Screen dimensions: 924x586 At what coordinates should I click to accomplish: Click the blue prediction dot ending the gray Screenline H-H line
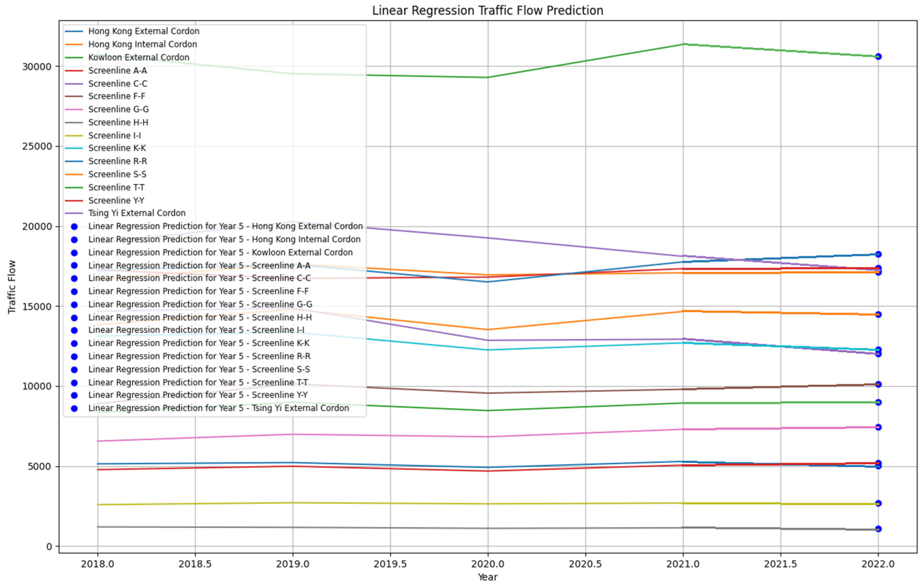[878, 529]
